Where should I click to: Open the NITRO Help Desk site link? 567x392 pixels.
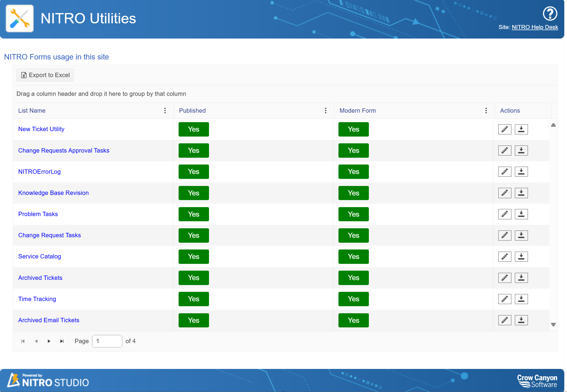pyautogui.click(x=535, y=27)
